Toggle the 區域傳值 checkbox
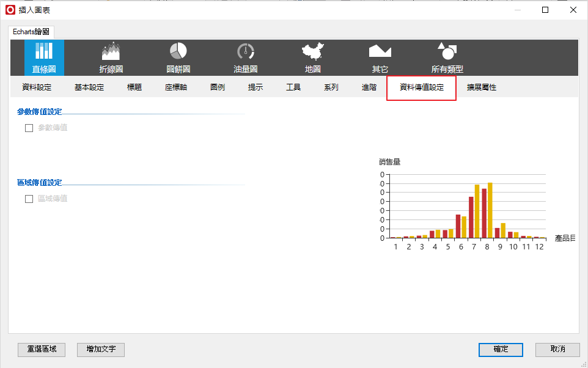This screenshot has height=368, width=588. (29, 199)
